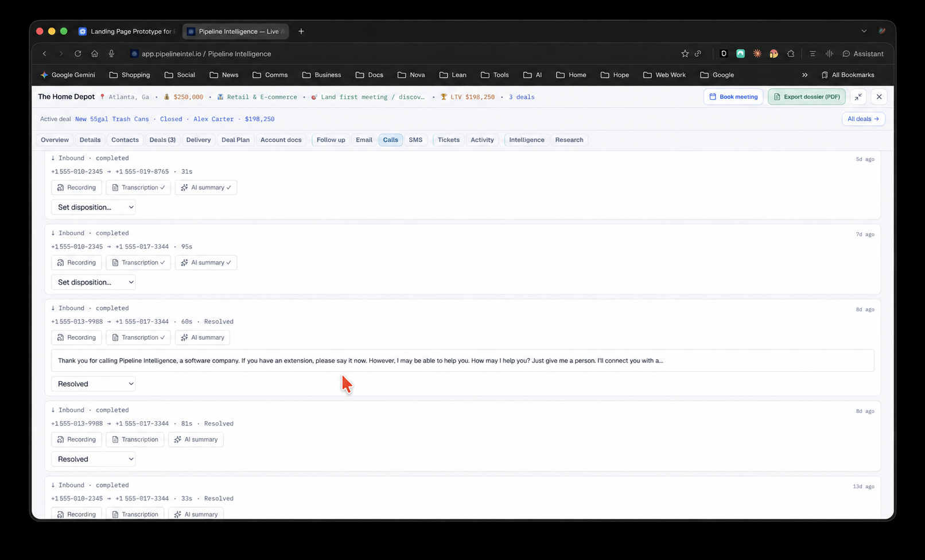This screenshot has width=925, height=560.
Task: Open AI summary of the 95s call
Action: (x=206, y=262)
